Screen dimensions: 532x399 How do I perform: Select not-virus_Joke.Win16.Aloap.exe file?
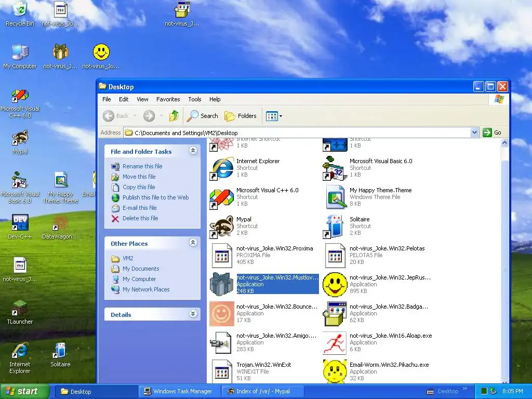click(x=378, y=342)
